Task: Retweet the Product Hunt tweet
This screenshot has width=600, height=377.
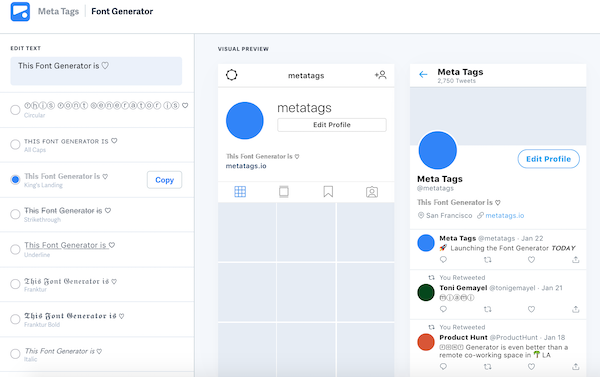Action: (x=488, y=366)
